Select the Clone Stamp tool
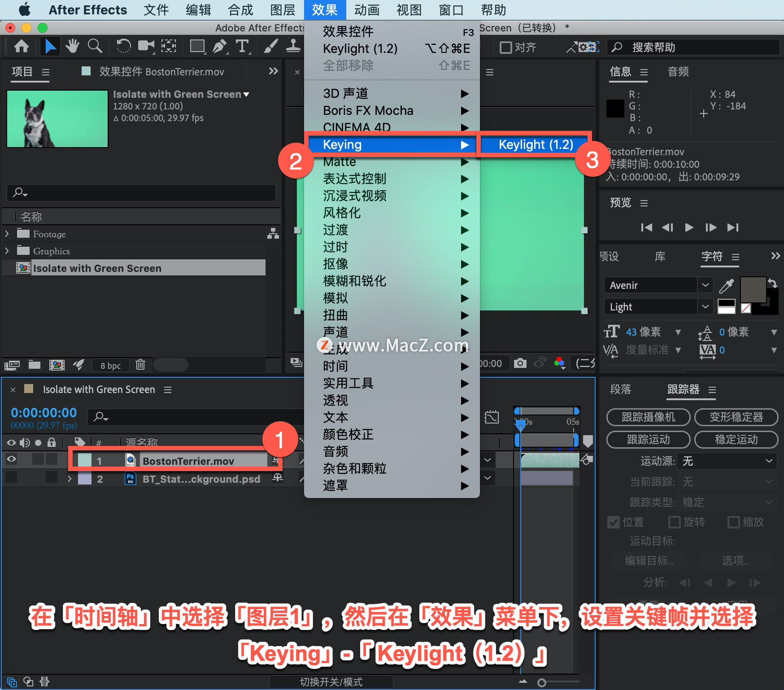Viewport: 784px width, 690px height. point(293,46)
